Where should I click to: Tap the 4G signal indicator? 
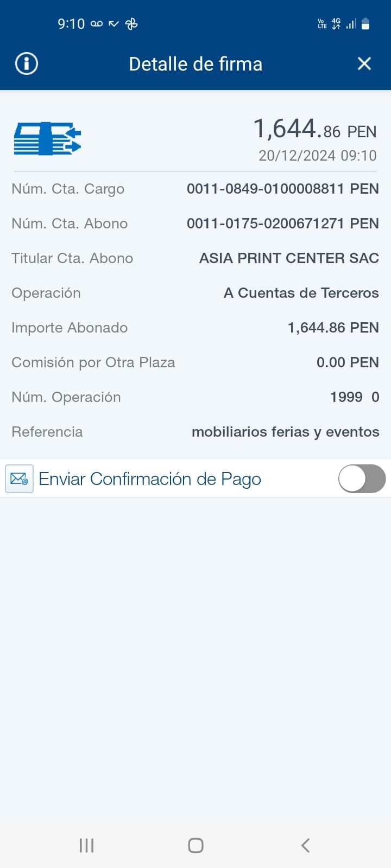point(336,24)
